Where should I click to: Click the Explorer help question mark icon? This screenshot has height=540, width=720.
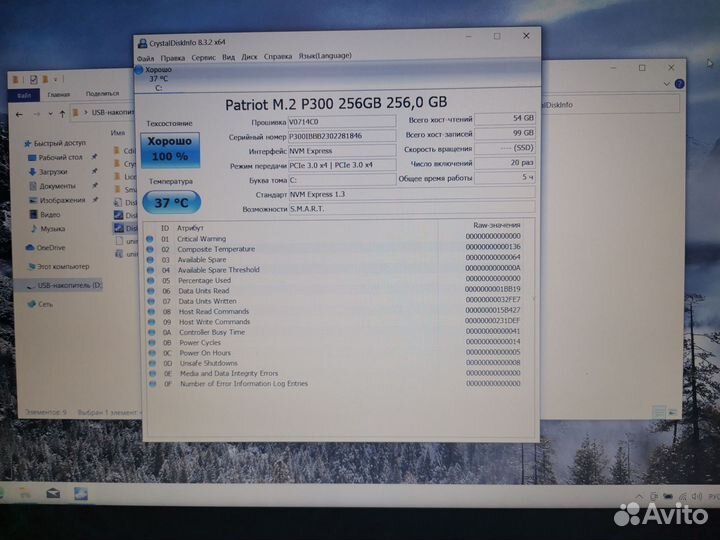[x=679, y=84]
